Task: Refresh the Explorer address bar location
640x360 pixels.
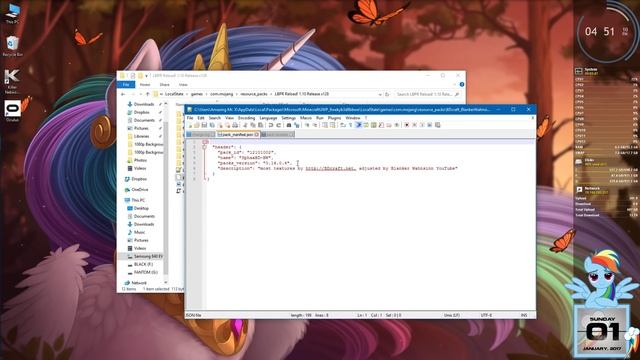Action: 387,94
